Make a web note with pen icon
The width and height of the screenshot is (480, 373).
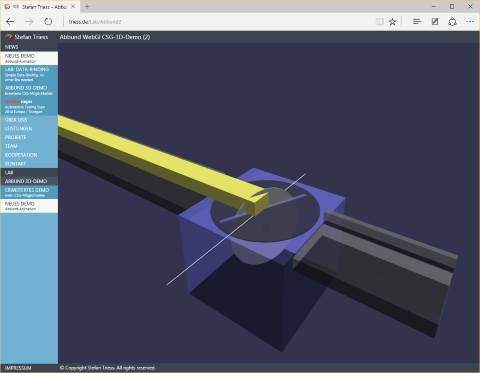435,22
